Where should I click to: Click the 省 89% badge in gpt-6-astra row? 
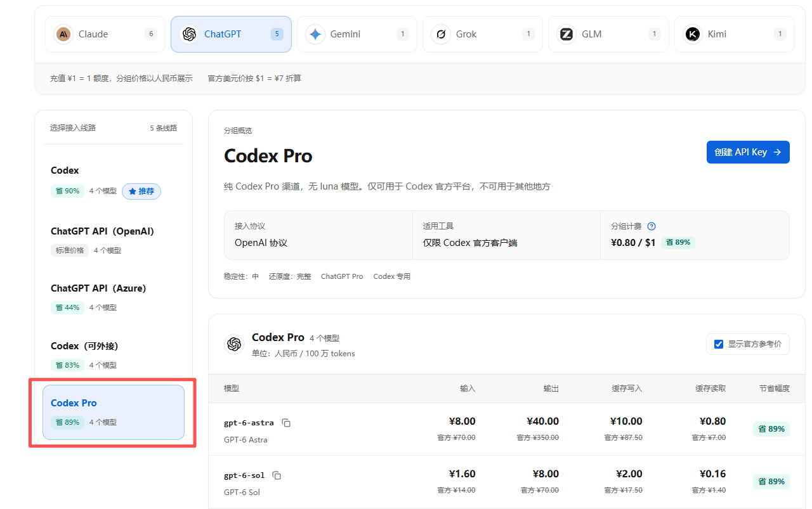point(771,429)
